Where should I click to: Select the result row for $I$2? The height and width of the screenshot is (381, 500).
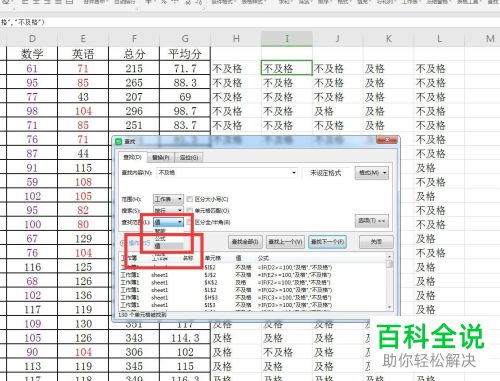click(x=252, y=267)
